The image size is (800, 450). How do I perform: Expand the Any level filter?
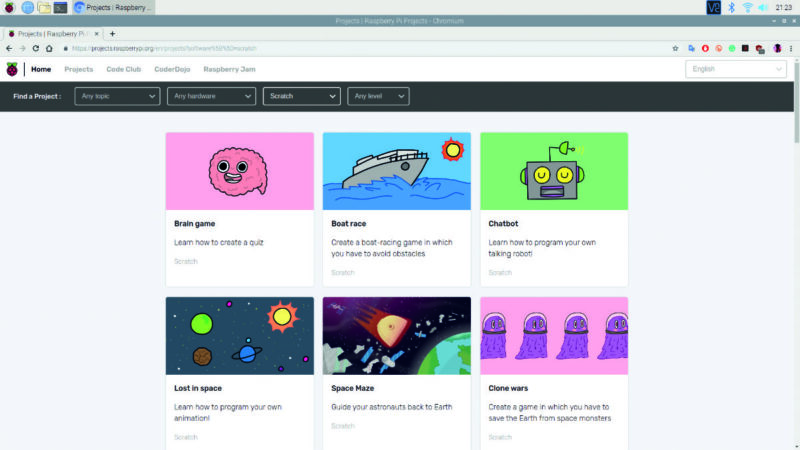378,96
